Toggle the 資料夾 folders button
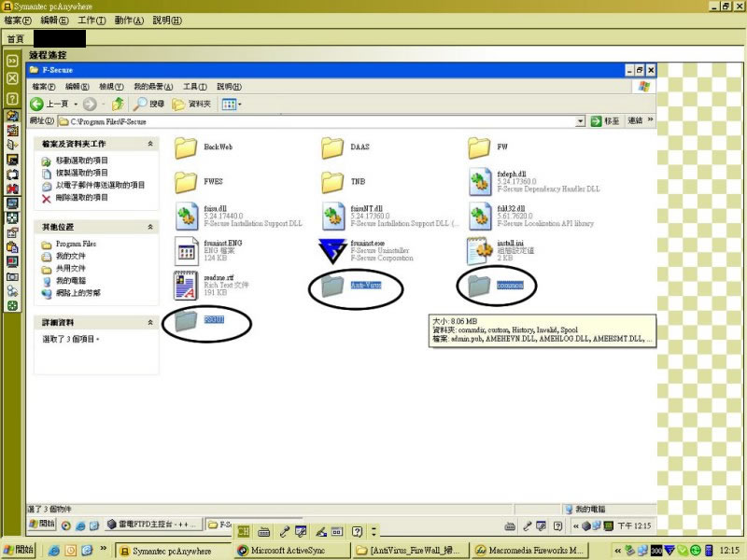This screenshot has height=560, width=747. [x=191, y=104]
